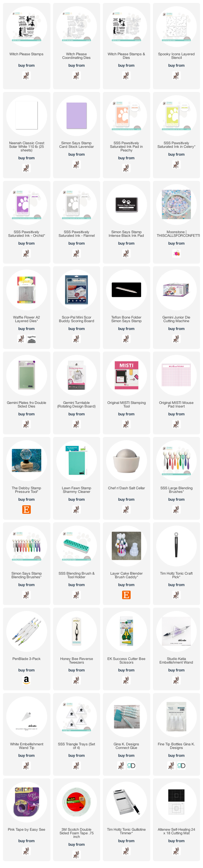The height and width of the screenshot is (868, 203).
Task: Click the flower store icon under Moonstone confetti
Action: coord(176,253)
